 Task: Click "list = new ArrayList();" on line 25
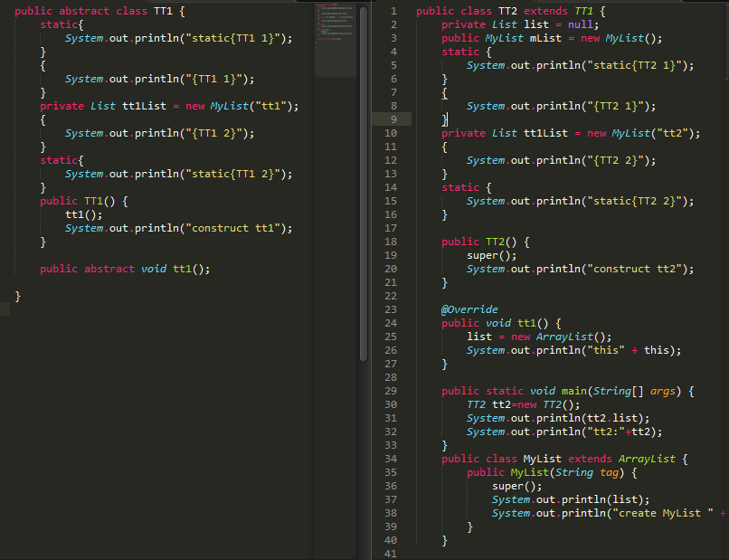[539, 337]
